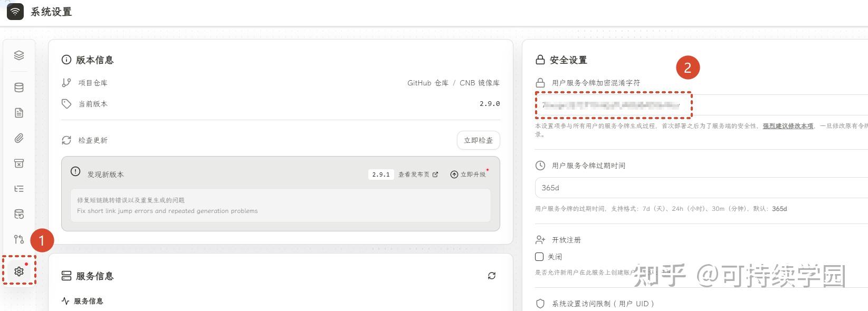Click the 强烈建议修改本项 underlined text
868x311 pixels.
click(x=788, y=126)
